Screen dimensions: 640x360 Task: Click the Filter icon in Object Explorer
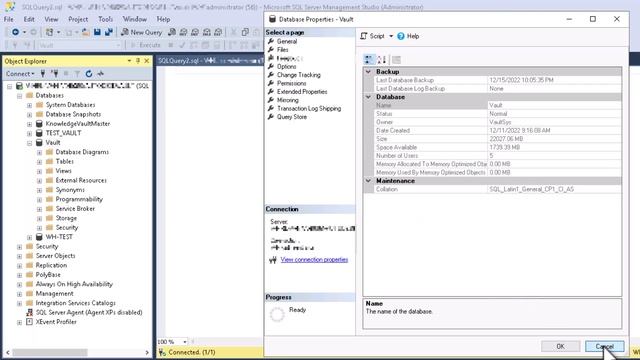77,73
